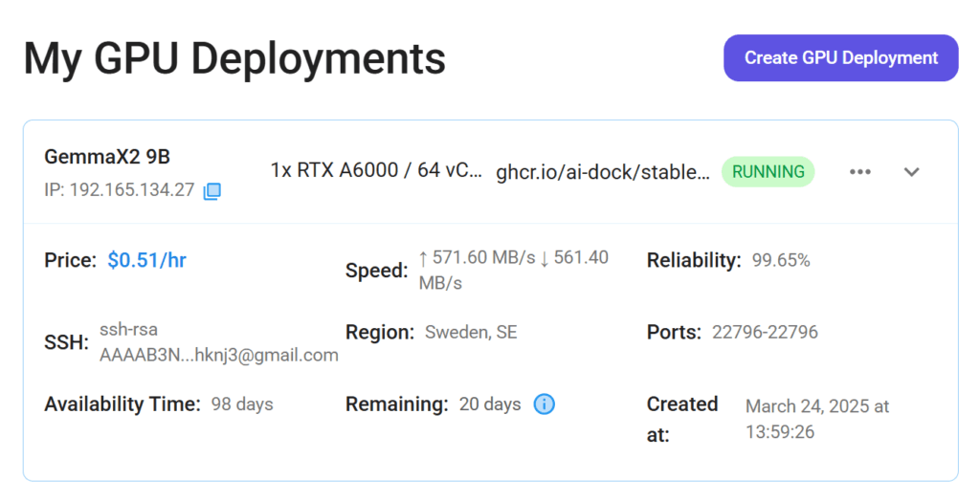The height and width of the screenshot is (502, 980).
Task: Click the 98 days availability time
Action: [x=242, y=404]
